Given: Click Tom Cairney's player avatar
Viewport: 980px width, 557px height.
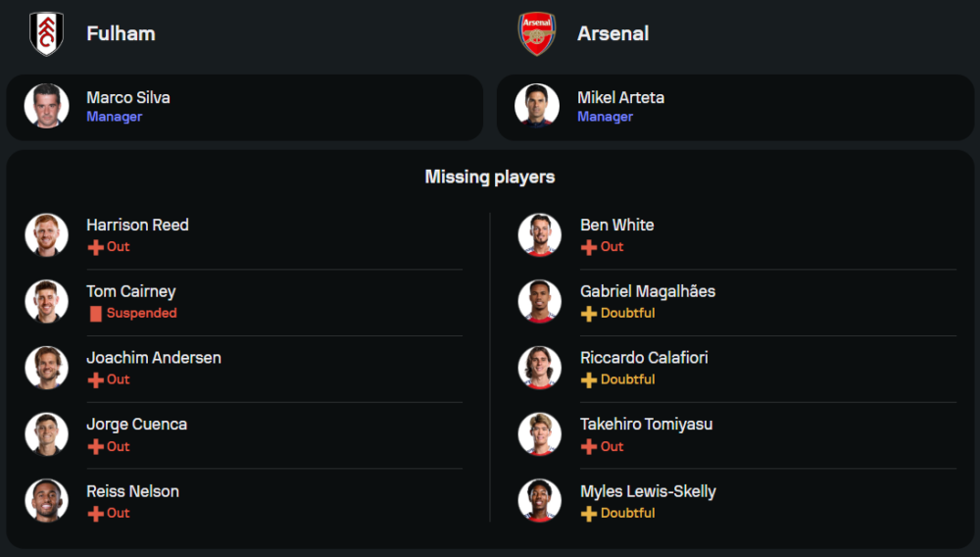Looking at the screenshot, I should click(46, 301).
